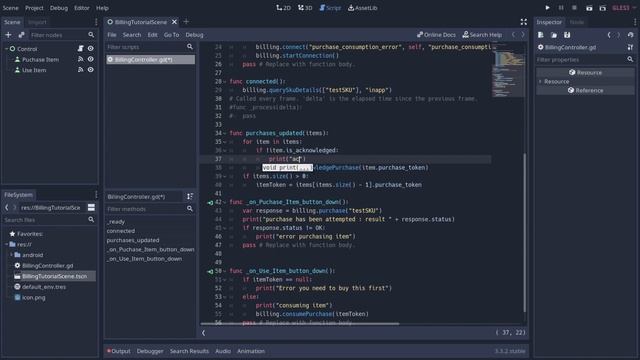Open the GLES3 renderer dropdown
640x360 pixels.
coord(624,8)
